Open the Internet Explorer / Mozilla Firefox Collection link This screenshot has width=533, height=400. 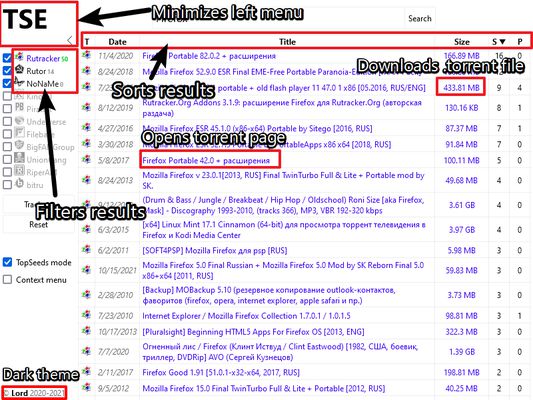246,316
